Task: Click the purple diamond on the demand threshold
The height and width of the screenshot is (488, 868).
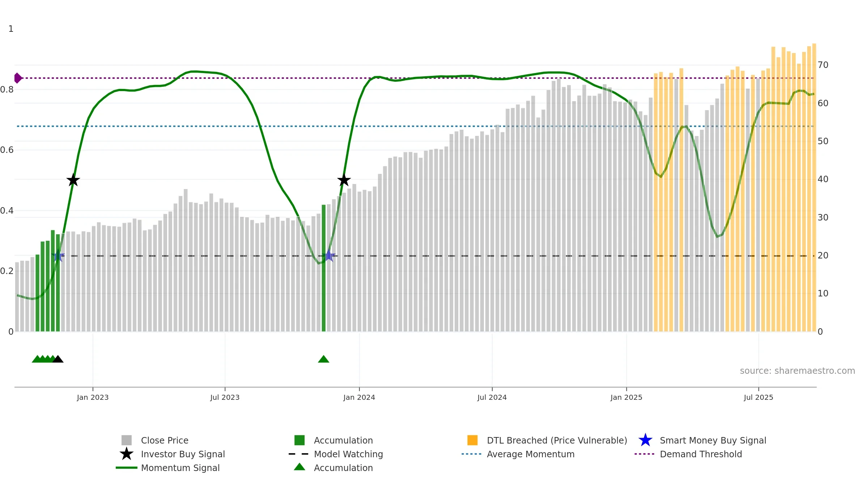Action: point(18,78)
